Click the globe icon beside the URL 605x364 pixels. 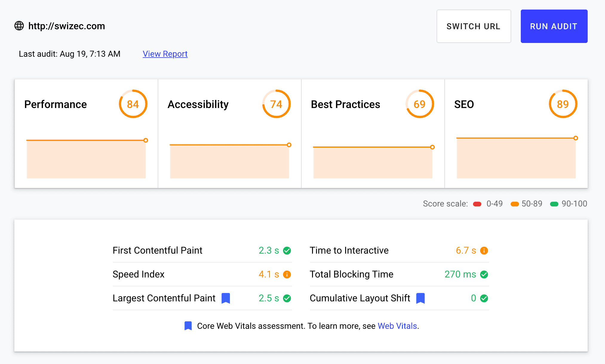(x=19, y=26)
